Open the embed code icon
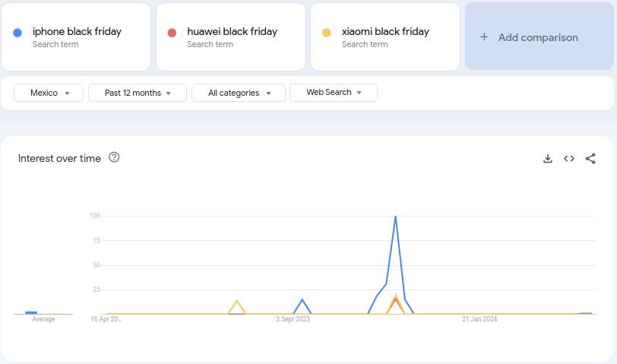The image size is (617, 364). [568, 158]
